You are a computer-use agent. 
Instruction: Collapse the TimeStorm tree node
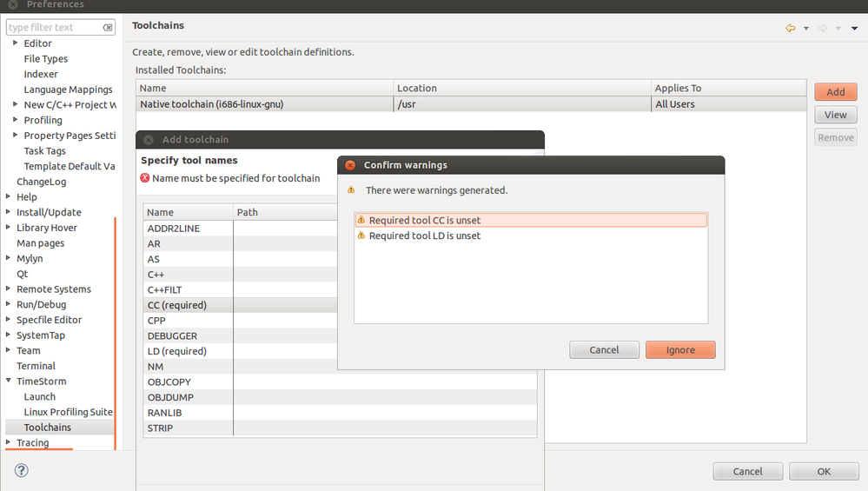coord(9,381)
